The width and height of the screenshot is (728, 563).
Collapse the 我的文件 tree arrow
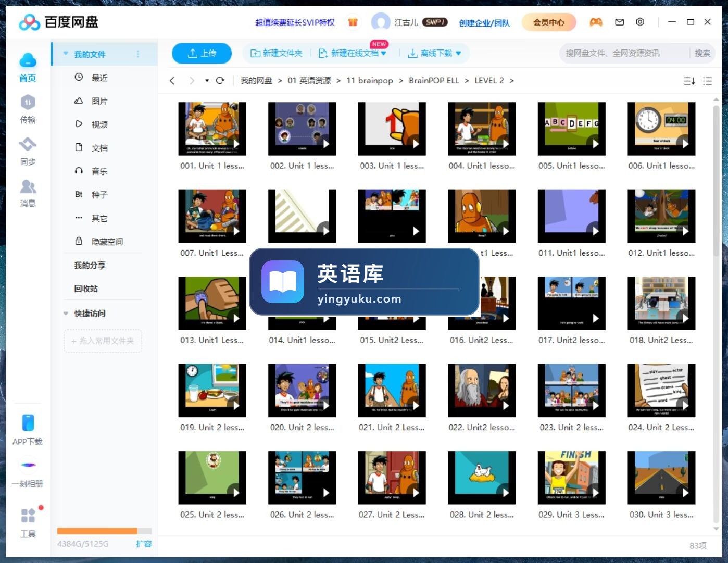pos(66,54)
